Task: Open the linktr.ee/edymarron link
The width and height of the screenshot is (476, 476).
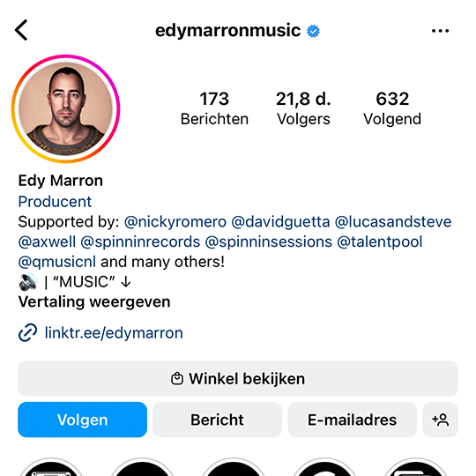Action: pos(114,332)
